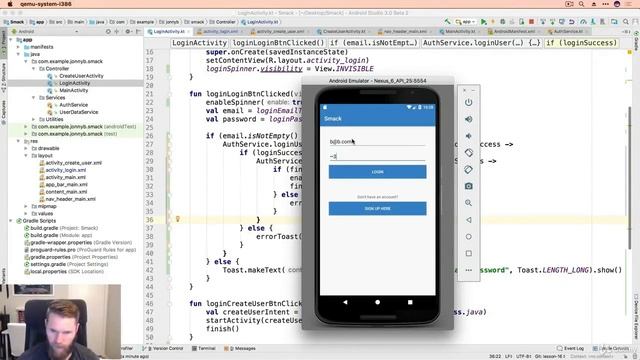Collapse the Controller package
The image size is (640, 360).
click(33, 69)
